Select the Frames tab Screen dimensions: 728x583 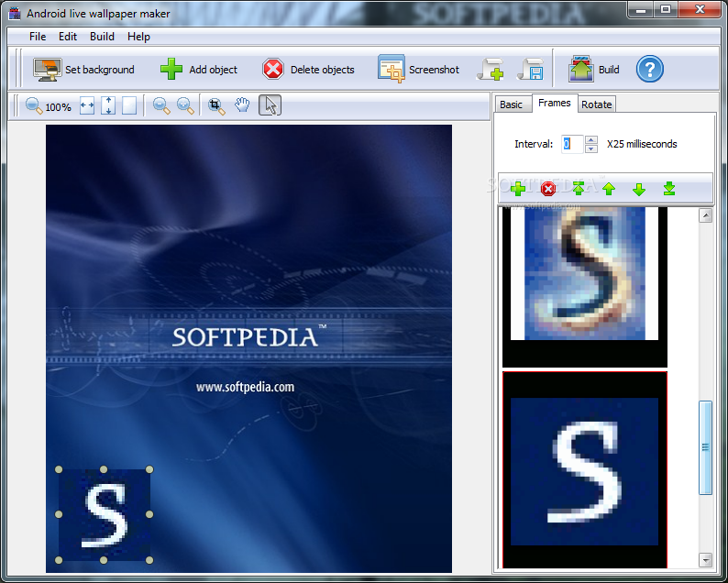coord(555,103)
